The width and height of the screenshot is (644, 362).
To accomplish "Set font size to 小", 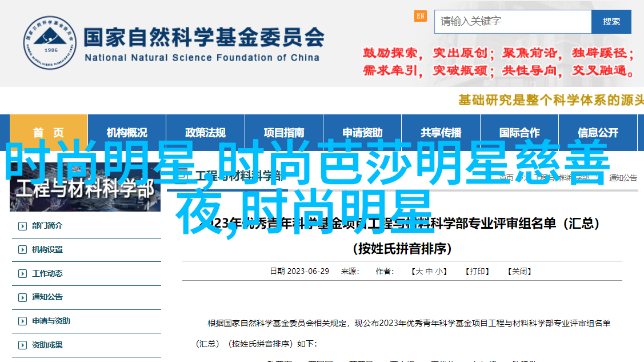I will (439, 271).
